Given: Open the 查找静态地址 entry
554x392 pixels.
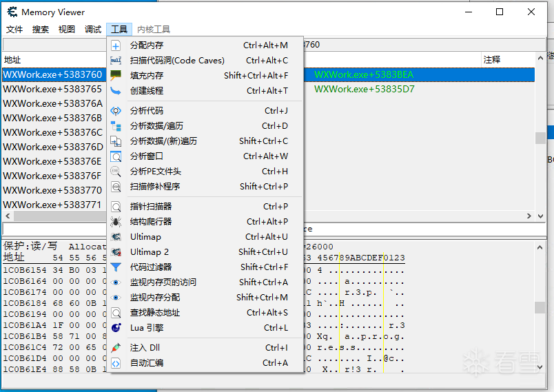Looking at the screenshot, I should pyautogui.click(x=205, y=313).
